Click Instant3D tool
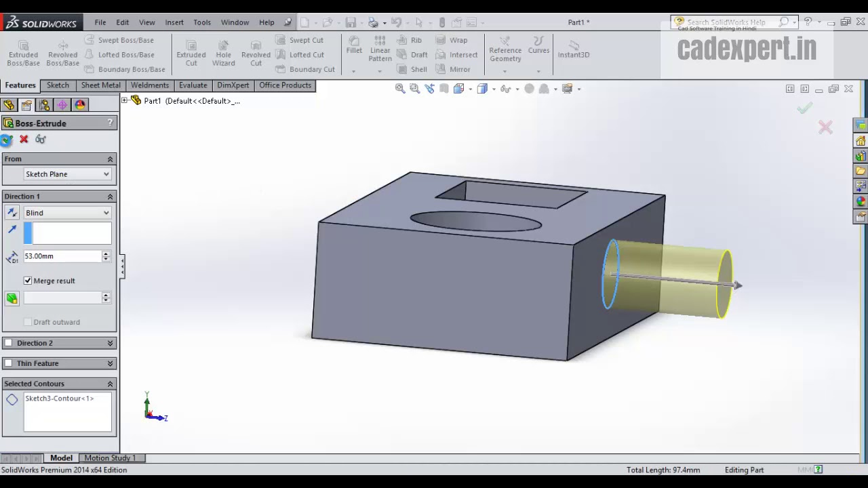 [574, 49]
